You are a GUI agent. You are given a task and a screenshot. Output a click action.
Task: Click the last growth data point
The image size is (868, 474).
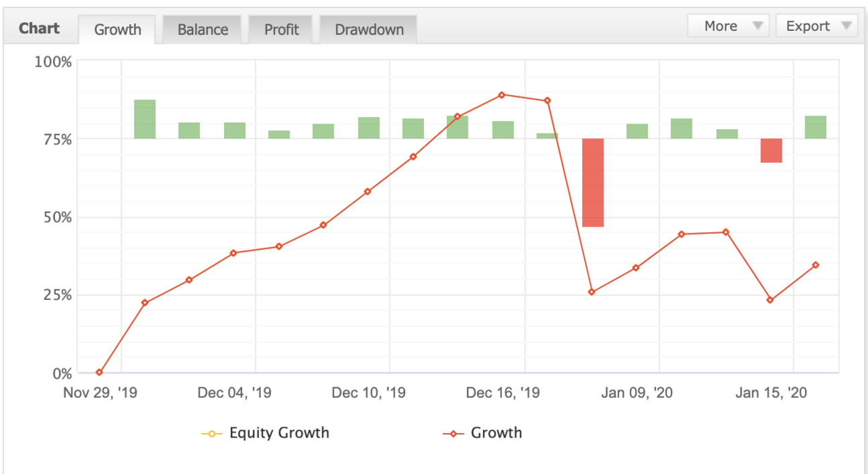click(x=816, y=265)
